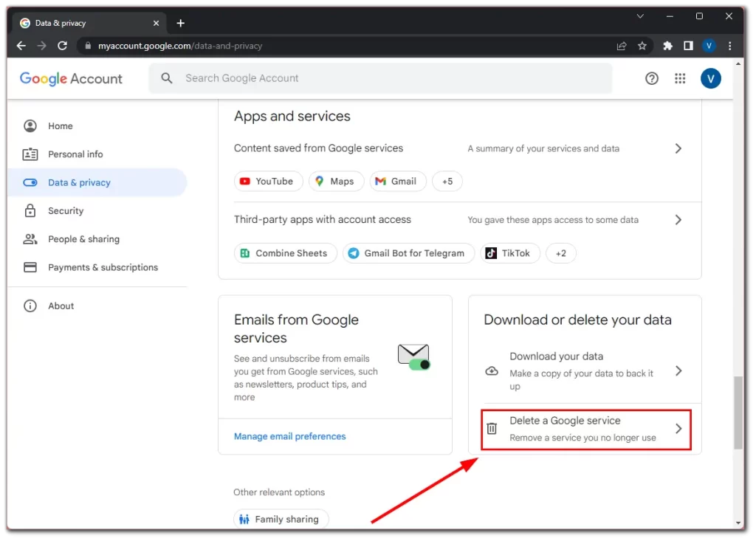
Task: Click the About info icon
Action: click(30, 306)
